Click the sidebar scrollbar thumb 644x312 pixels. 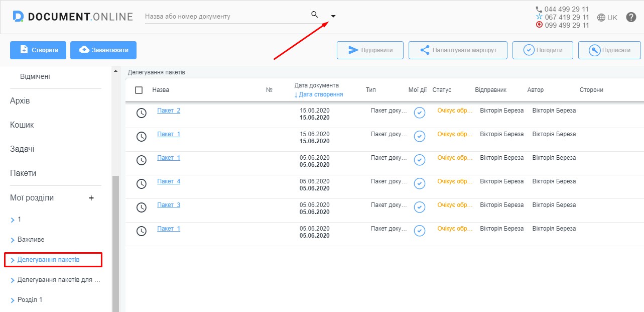pos(115,244)
